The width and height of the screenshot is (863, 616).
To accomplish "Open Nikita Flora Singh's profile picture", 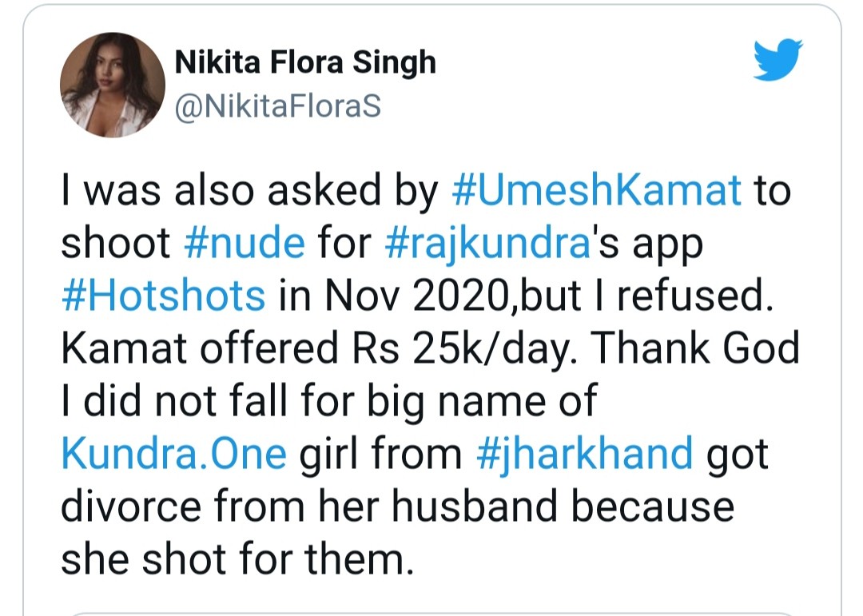I will click(x=113, y=86).
